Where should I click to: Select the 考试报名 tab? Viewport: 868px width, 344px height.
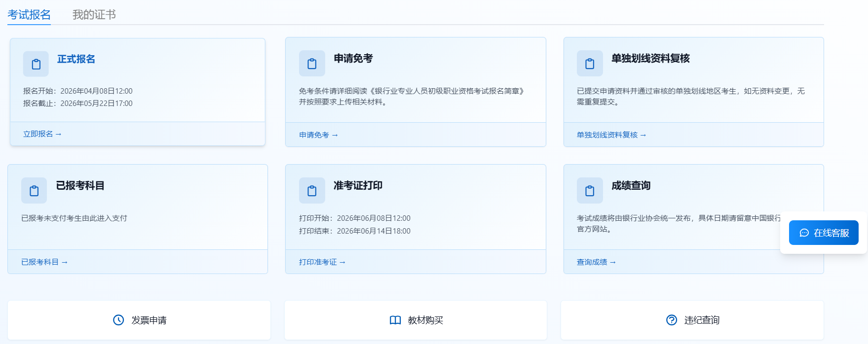(29, 15)
